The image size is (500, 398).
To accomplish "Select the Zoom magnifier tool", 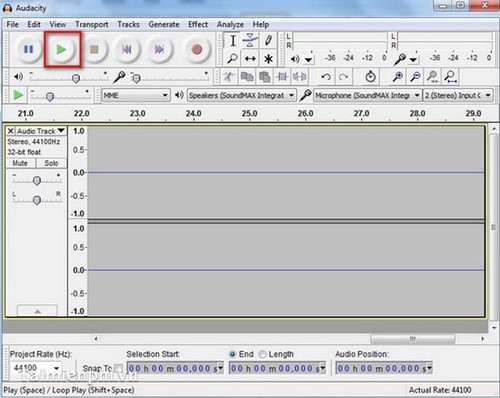I will pyautogui.click(x=233, y=59).
